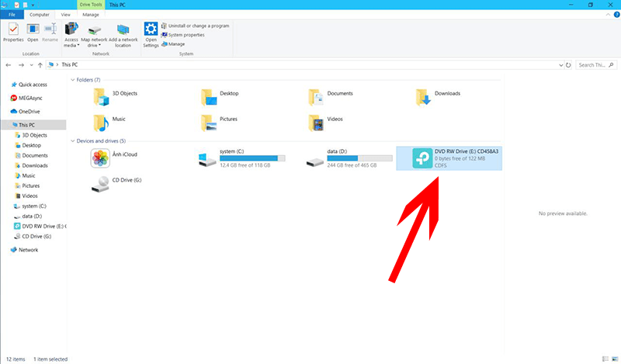Open the Recent locations dropdown arrow
The image size is (621, 364).
[x=31, y=65]
